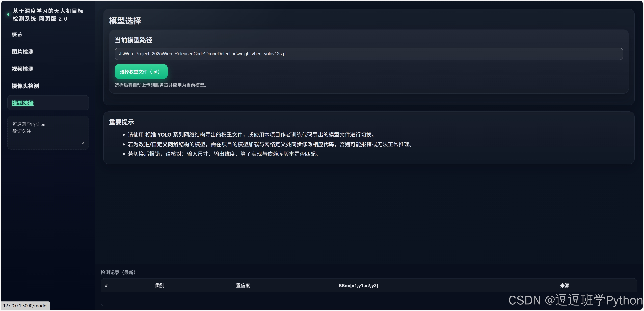Open the 视频检测 video detection page
644x311 pixels.
(x=22, y=69)
